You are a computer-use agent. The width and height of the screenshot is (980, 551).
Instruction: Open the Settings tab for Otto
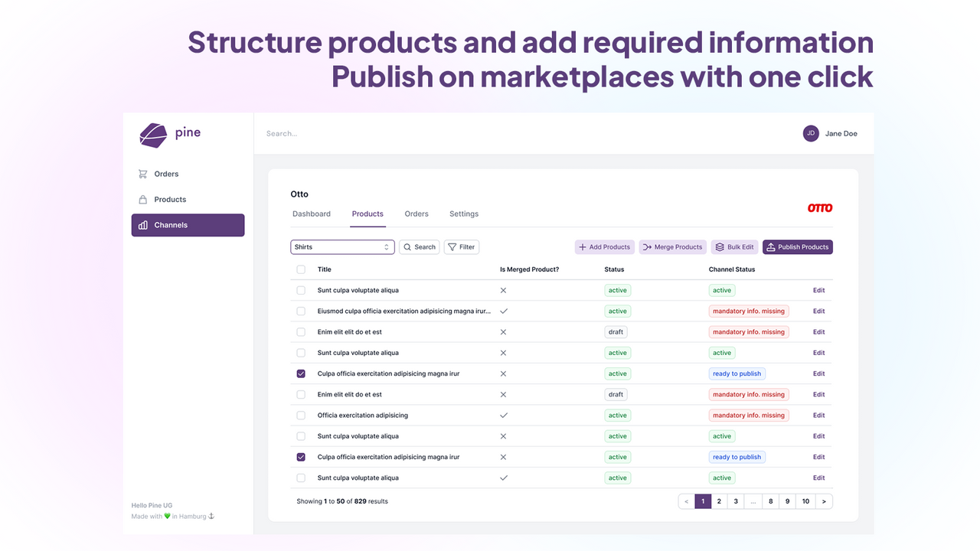point(463,214)
